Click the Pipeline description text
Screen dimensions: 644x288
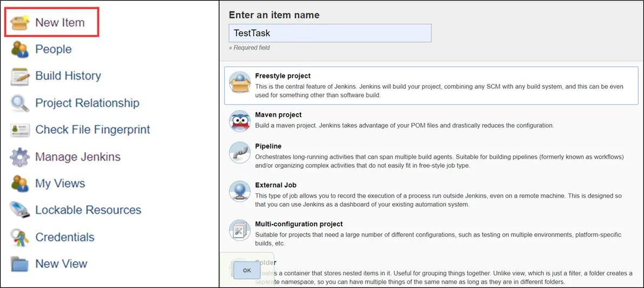[439, 161]
